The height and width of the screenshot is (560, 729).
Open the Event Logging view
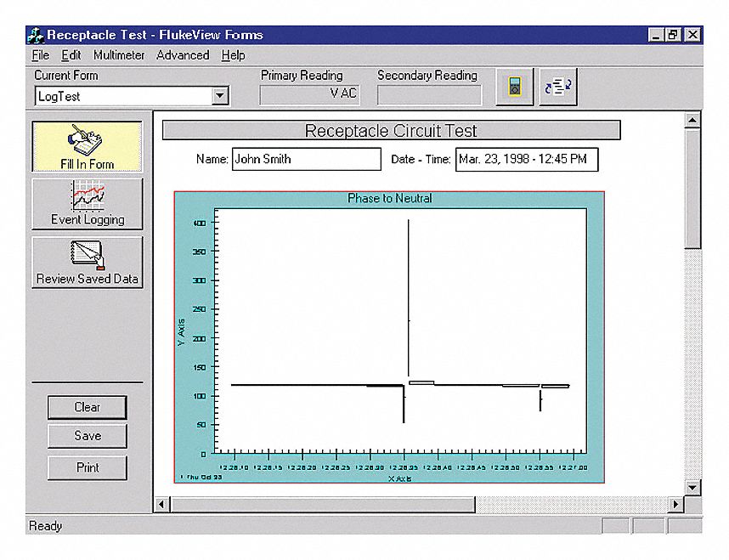coord(88,204)
